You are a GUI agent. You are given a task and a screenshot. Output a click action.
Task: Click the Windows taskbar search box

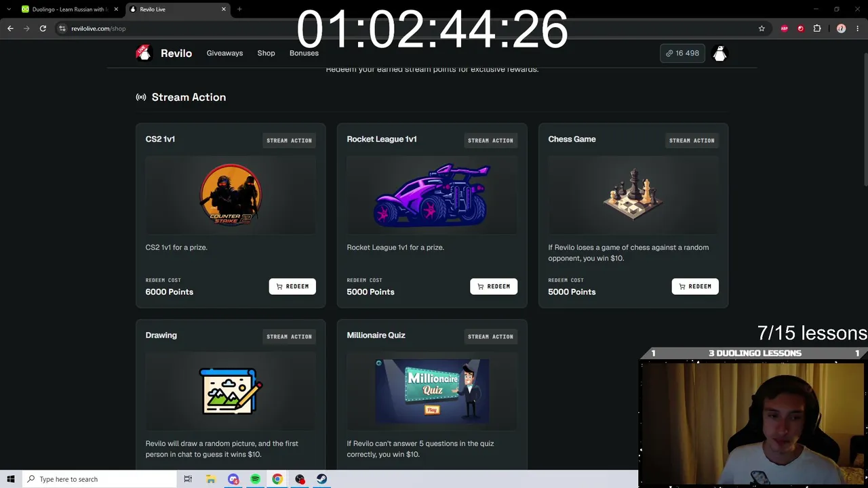[99, 479]
